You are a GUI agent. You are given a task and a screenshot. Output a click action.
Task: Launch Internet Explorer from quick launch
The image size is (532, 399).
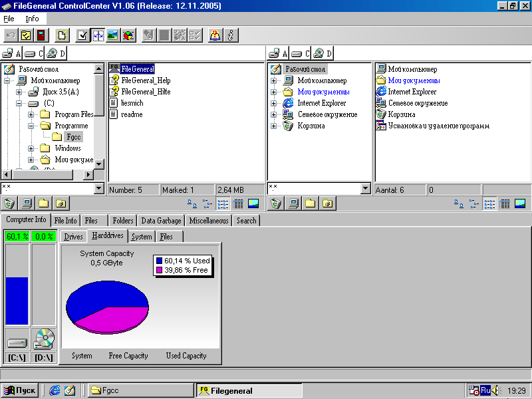[55, 390]
